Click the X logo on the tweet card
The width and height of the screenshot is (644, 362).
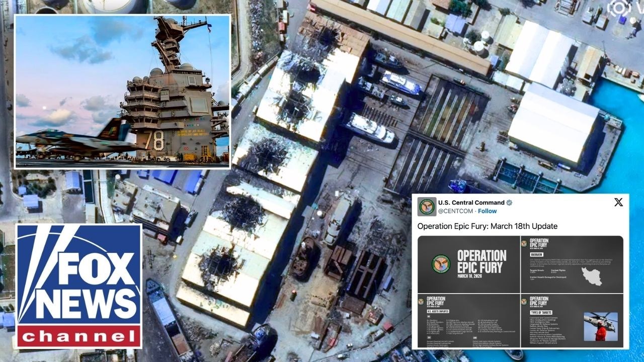[x=618, y=202]
